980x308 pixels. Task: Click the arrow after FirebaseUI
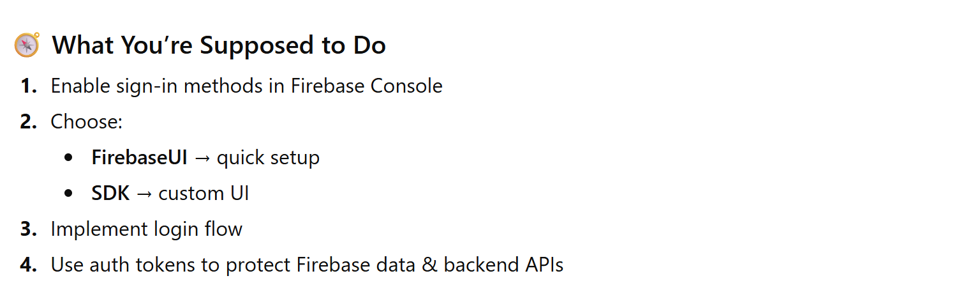202,158
